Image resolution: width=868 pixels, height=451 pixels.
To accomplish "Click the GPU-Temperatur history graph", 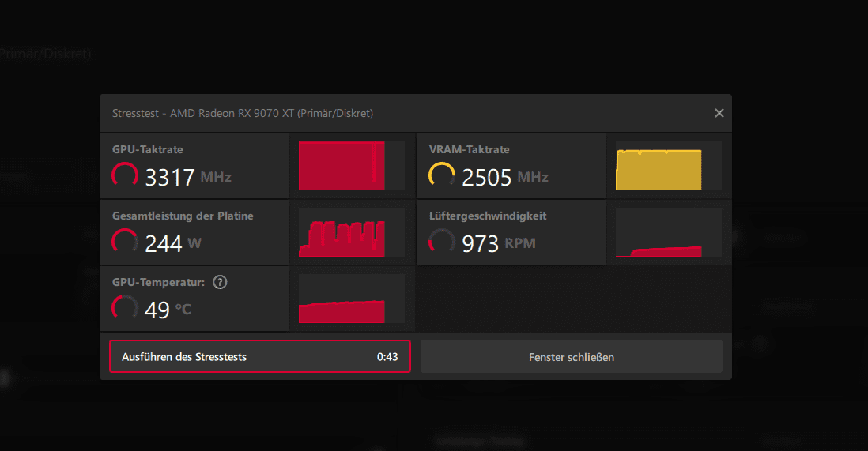I will (352, 299).
